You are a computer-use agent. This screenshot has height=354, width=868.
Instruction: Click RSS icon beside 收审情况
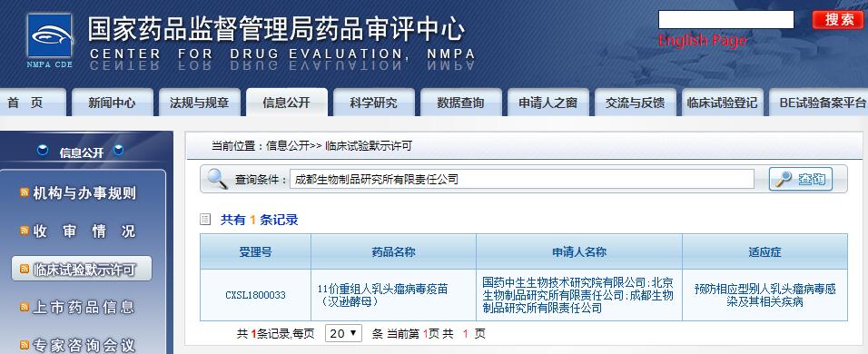(x=25, y=231)
